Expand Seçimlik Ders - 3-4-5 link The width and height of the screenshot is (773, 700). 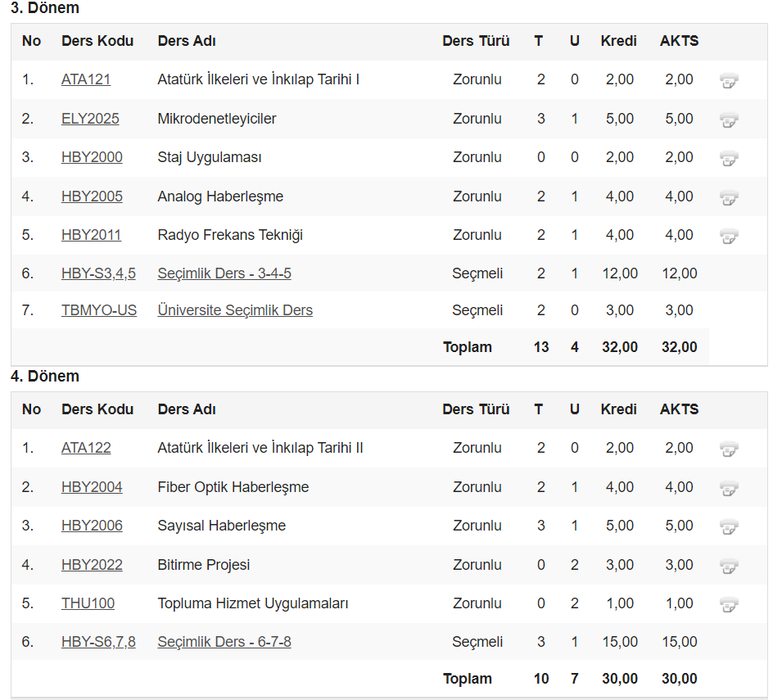pyautogui.click(x=224, y=273)
